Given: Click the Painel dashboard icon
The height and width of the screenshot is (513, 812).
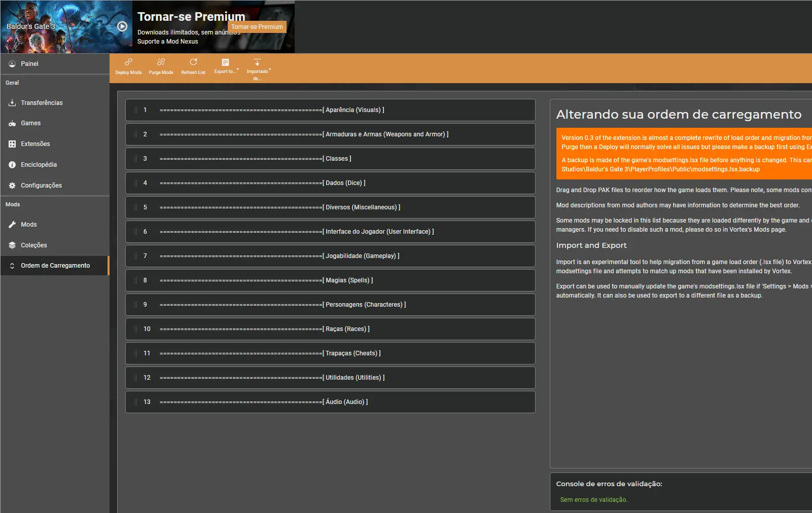Looking at the screenshot, I should (12, 64).
